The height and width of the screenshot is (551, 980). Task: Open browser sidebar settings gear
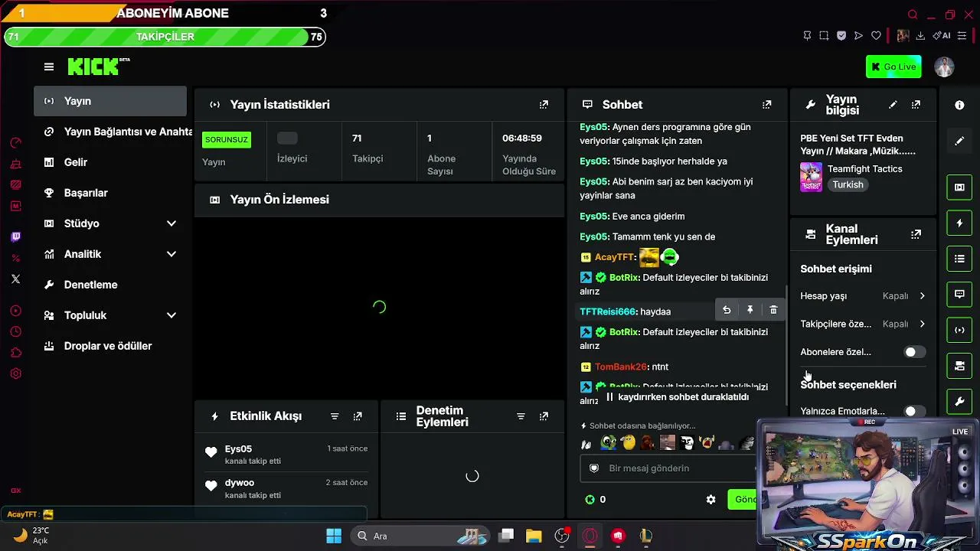point(15,374)
